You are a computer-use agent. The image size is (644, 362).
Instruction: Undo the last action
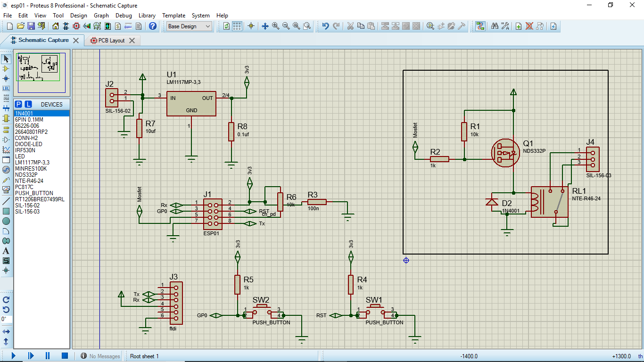pos(325,26)
